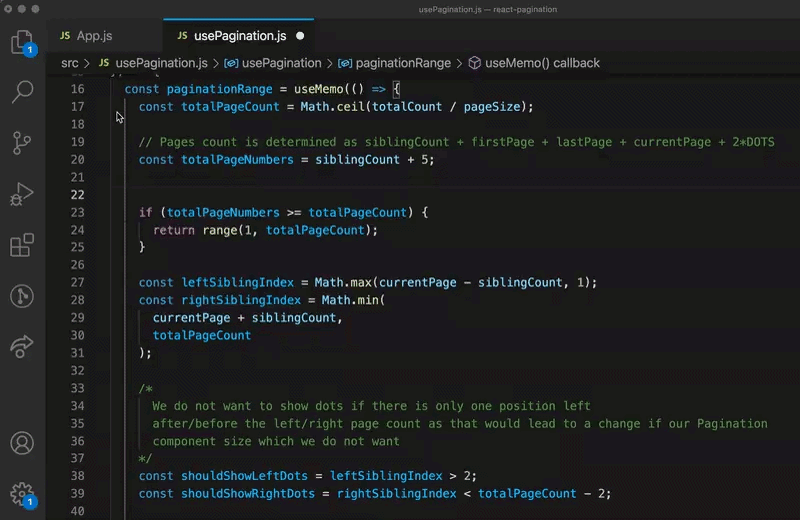Click the cube icon before useMemo() callback

point(474,63)
